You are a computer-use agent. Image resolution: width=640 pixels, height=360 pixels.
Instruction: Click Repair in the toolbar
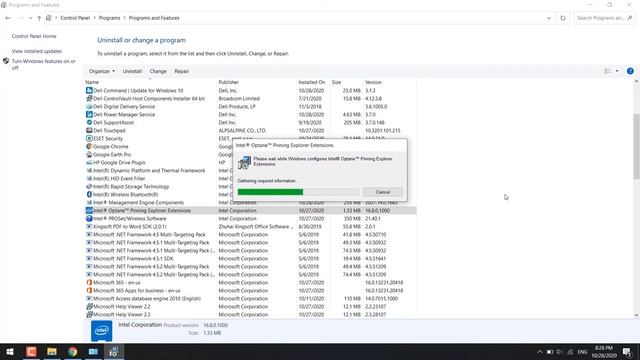[x=182, y=71]
